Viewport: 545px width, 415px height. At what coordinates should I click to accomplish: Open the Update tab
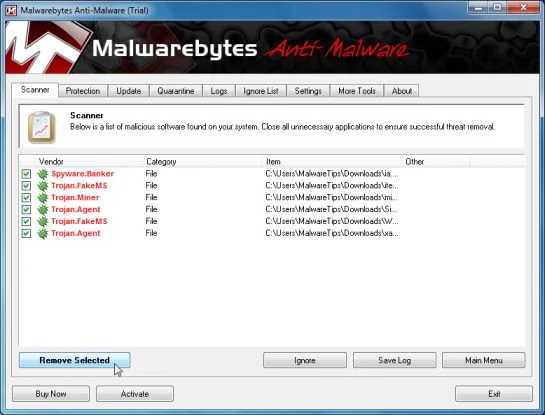tap(129, 91)
